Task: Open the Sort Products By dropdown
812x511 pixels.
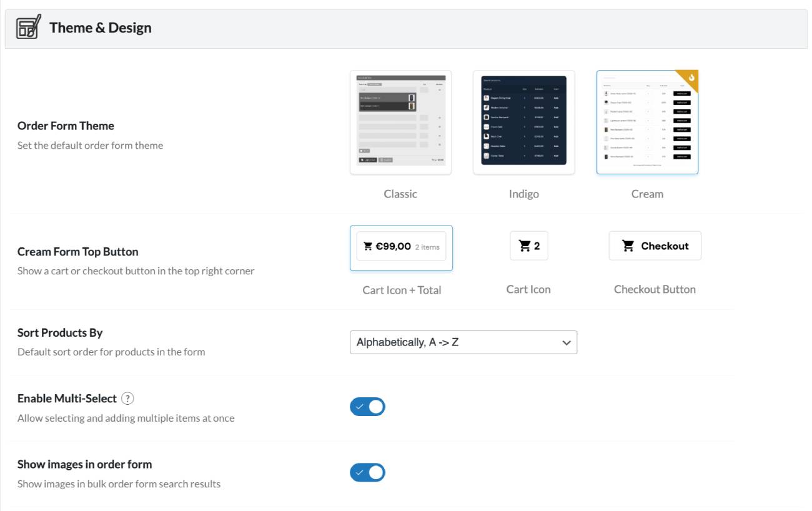Action: pos(463,342)
